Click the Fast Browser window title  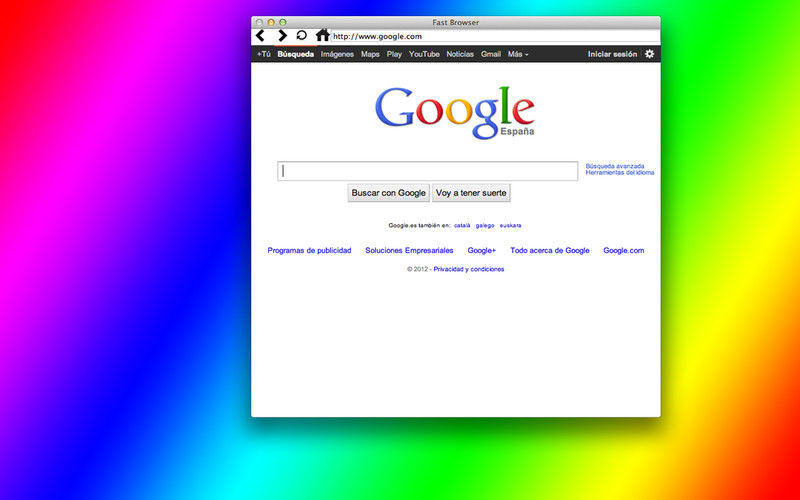(456, 22)
